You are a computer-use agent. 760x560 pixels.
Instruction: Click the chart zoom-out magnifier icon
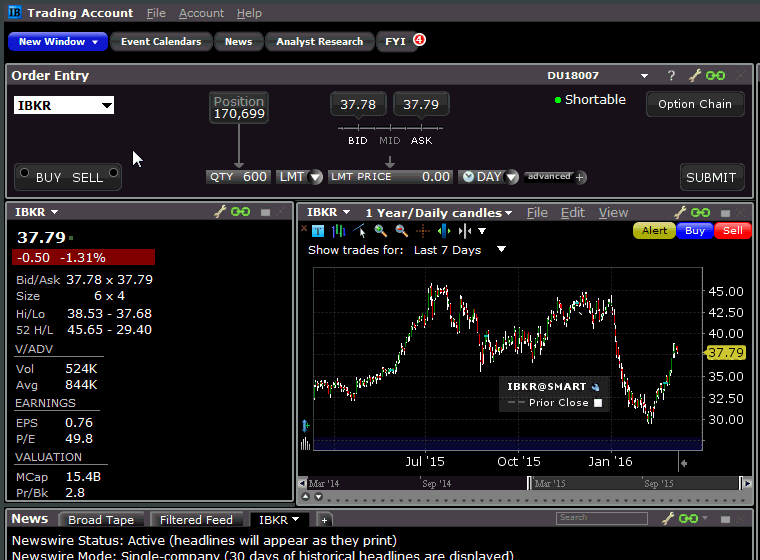(401, 231)
